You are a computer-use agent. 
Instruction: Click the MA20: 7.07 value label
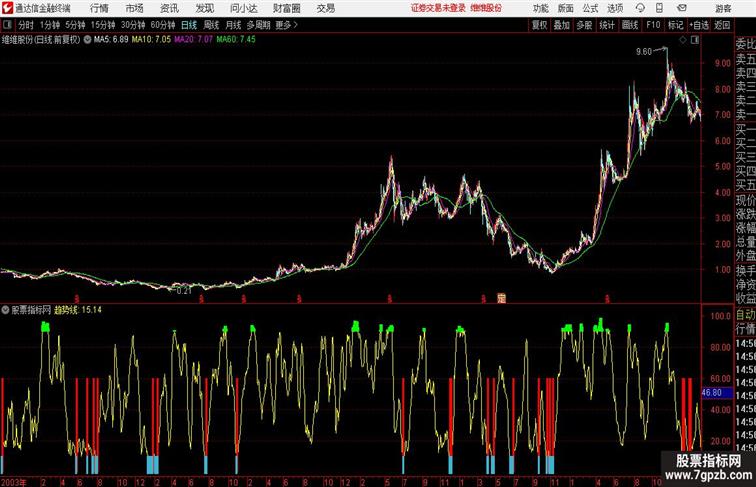pos(193,40)
